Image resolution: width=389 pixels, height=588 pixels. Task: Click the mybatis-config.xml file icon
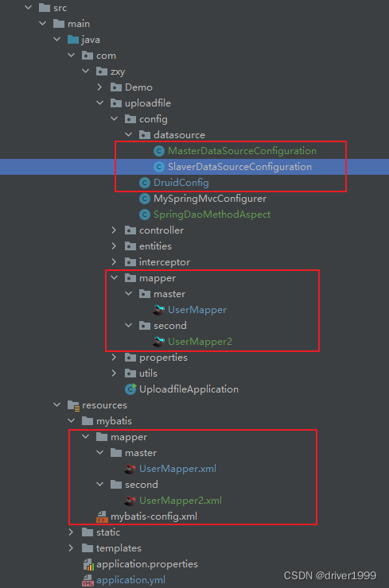pyautogui.click(x=102, y=516)
